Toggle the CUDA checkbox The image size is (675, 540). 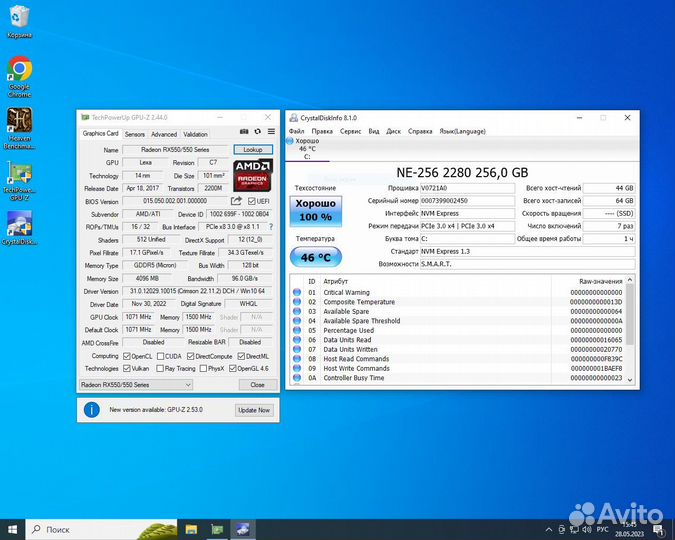160,356
